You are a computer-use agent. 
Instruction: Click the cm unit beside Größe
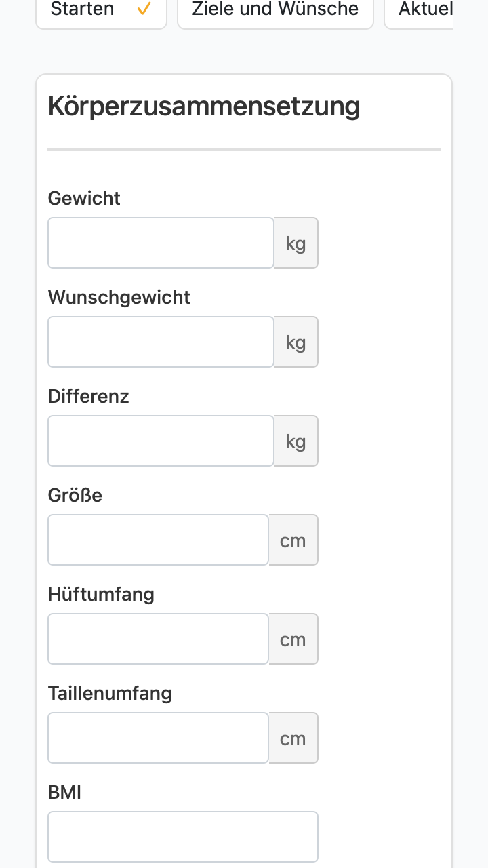pos(293,540)
